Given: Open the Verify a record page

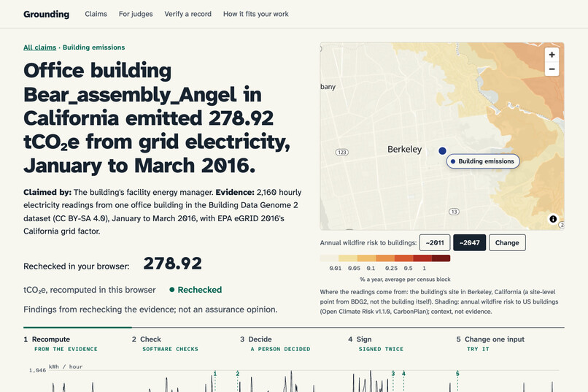Looking at the screenshot, I should (188, 14).
